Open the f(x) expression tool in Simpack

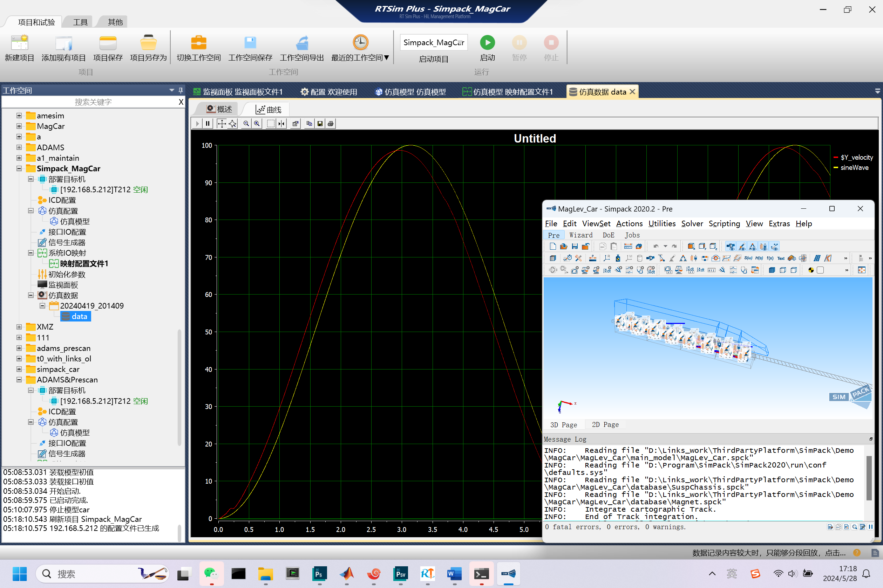pyautogui.click(x=770, y=258)
